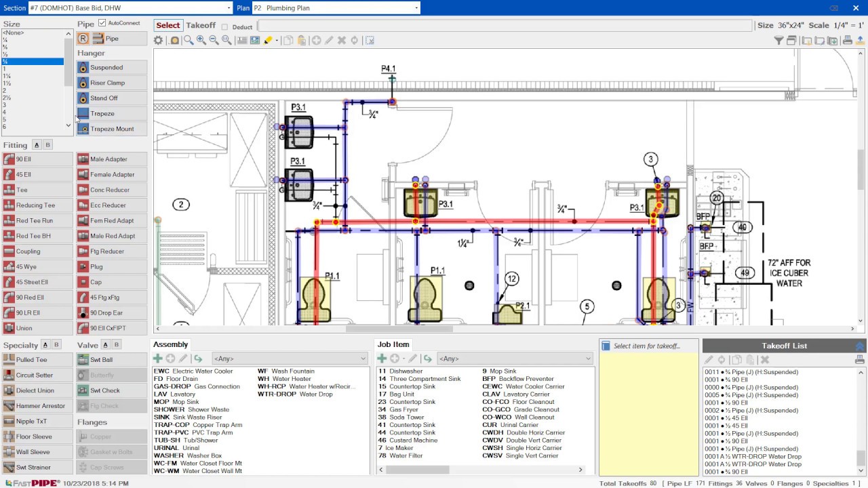The image size is (868, 488).
Task: Add a new assembly with green plus
Action: 158,359
